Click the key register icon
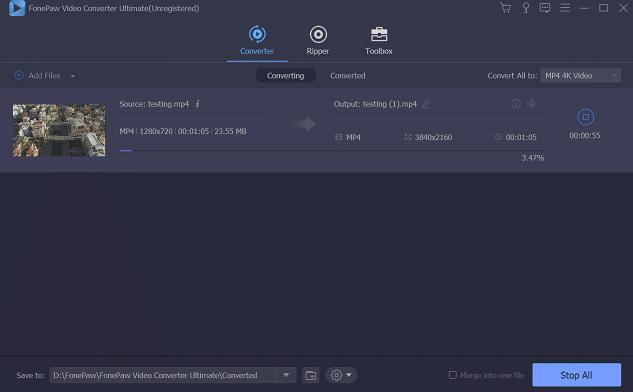Image resolution: width=633 pixels, height=392 pixels. click(x=526, y=8)
